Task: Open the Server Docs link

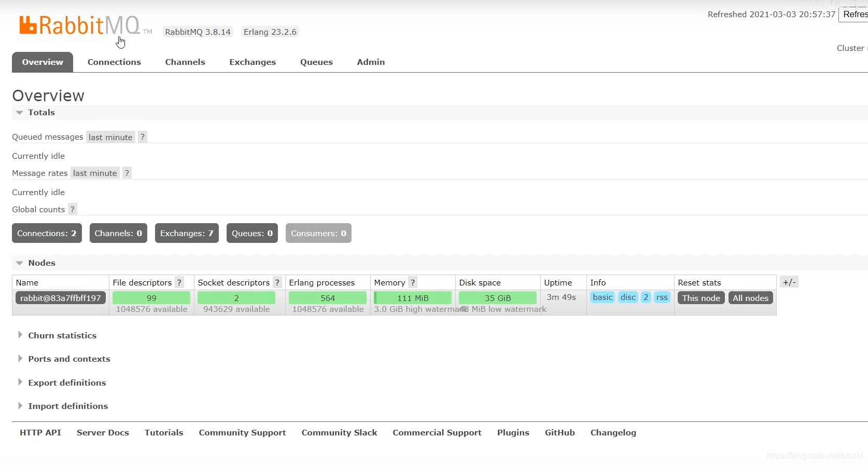Action: (x=103, y=432)
